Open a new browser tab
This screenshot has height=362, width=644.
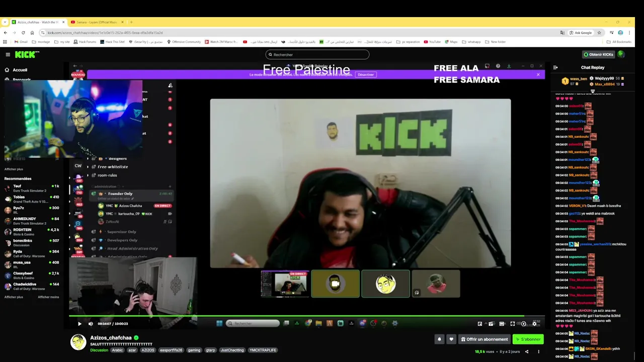click(131, 22)
